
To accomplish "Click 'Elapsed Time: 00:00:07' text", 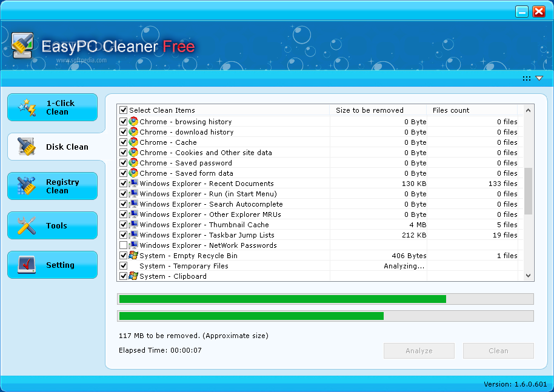I will [x=160, y=350].
